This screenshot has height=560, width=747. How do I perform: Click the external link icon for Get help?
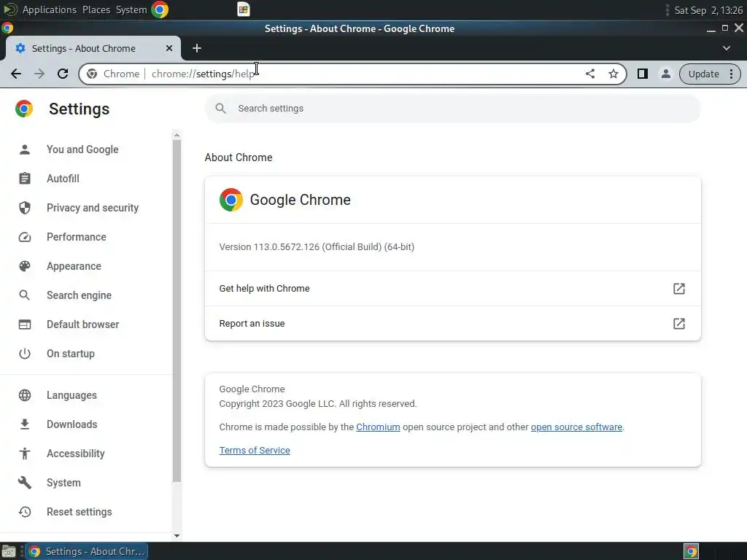[679, 289]
